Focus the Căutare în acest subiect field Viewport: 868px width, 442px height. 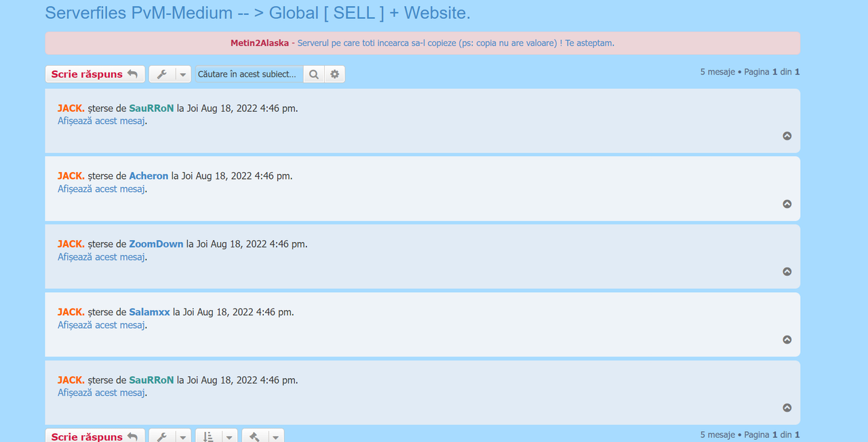tap(250, 75)
